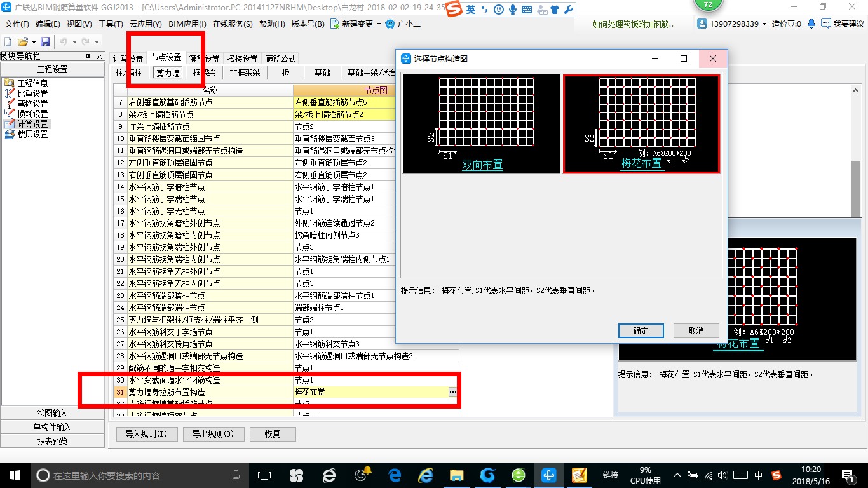868x488 pixels.
Task: Open account 13907298339 dropdown arrow
Action: 765,24
